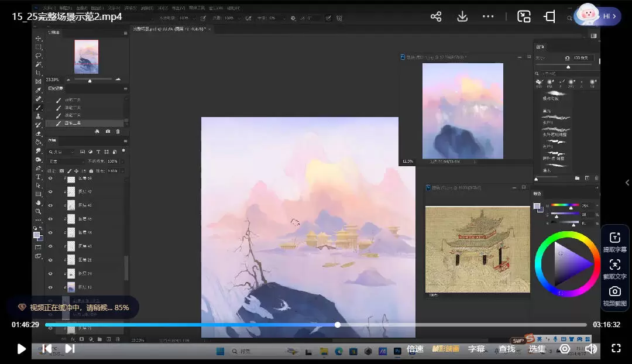This screenshot has height=364, width=632.
Task: Click the share icon in top bar
Action: (x=436, y=16)
